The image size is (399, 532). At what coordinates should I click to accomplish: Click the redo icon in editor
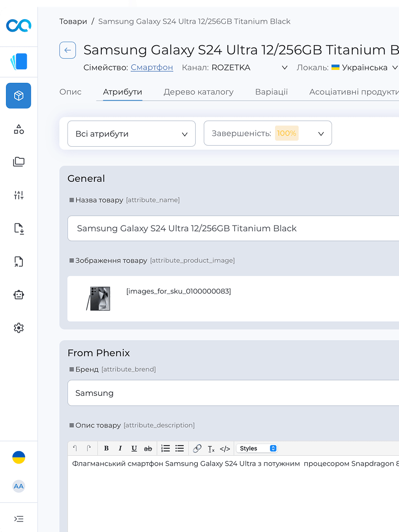89,448
